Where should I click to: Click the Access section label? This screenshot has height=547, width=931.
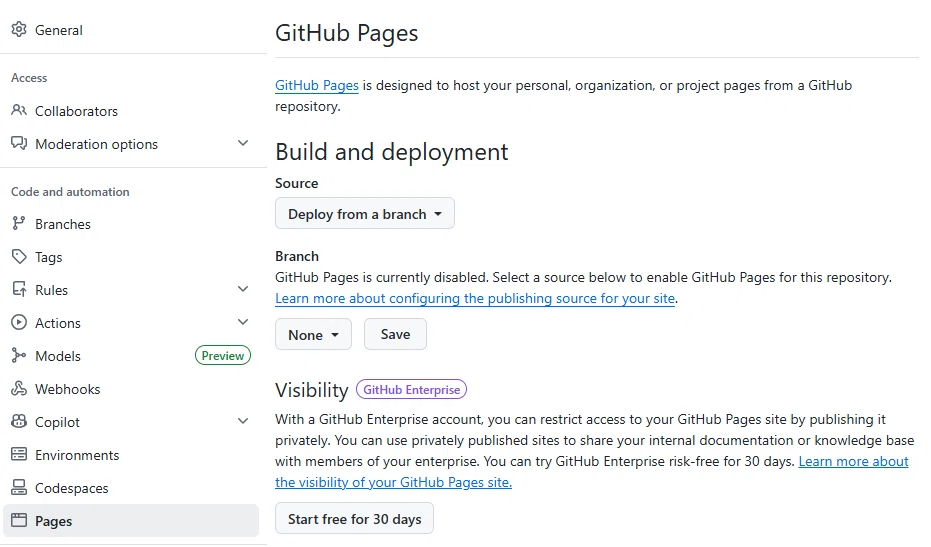(29, 78)
